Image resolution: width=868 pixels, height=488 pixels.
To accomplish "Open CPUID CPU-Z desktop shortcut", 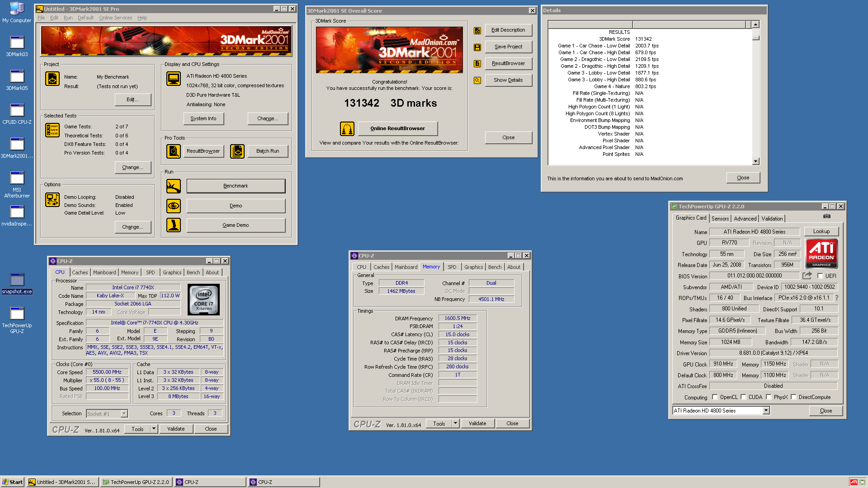I will coord(17,114).
